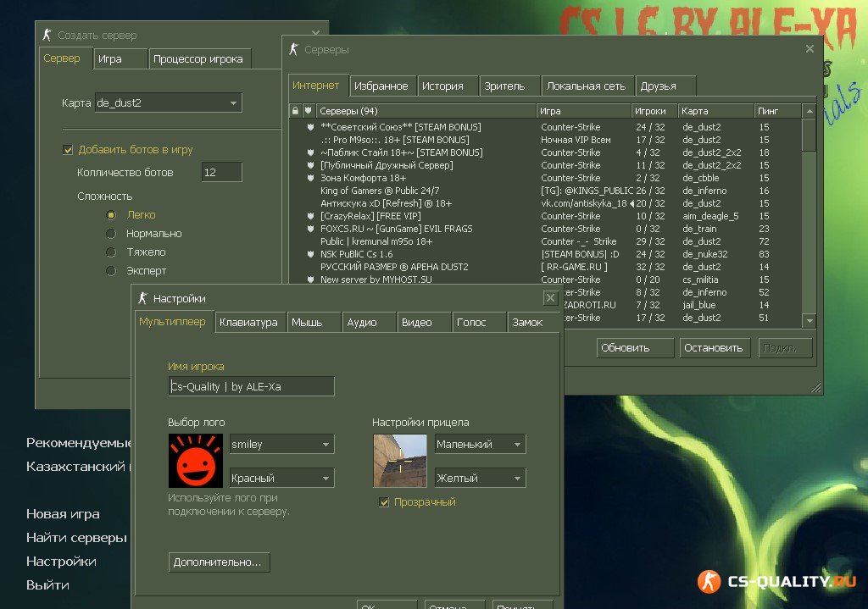Click the red smiley logo preview
Image resolution: width=868 pixels, height=609 pixels.
click(195, 461)
